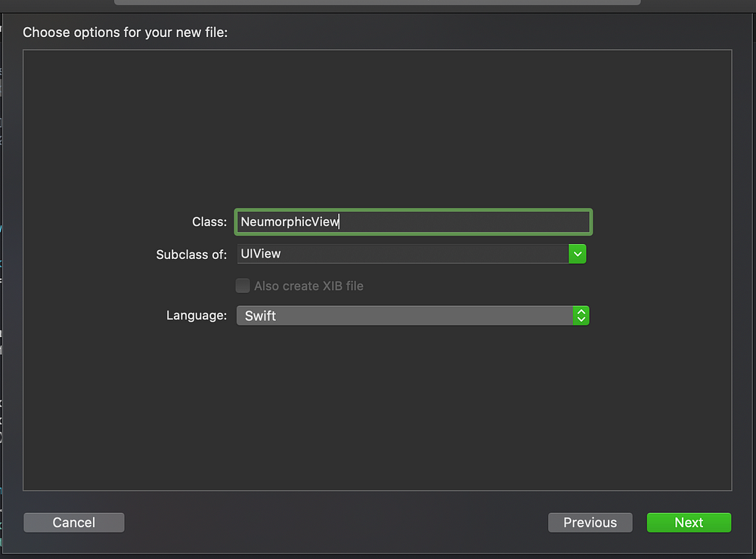This screenshot has width=756, height=559.
Task: Click the green chevron on Subclass dropdown
Action: click(578, 254)
